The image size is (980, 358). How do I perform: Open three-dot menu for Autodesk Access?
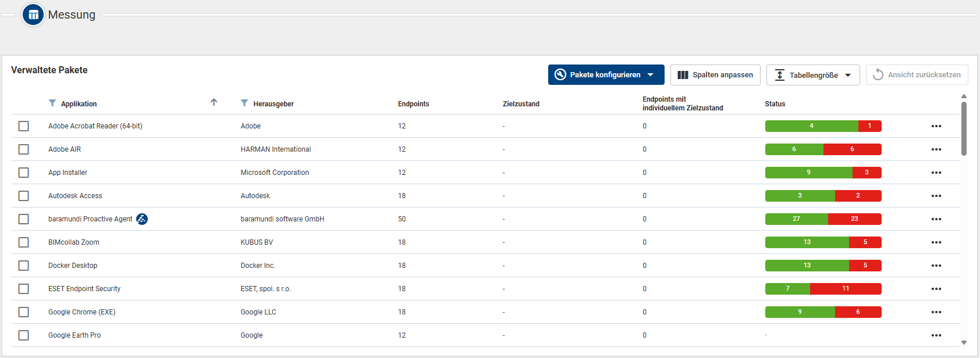coord(936,196)
